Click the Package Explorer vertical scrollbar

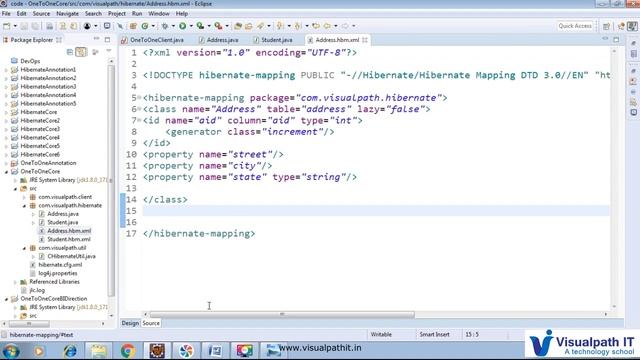pyautogui.click(x=111, y=180)
